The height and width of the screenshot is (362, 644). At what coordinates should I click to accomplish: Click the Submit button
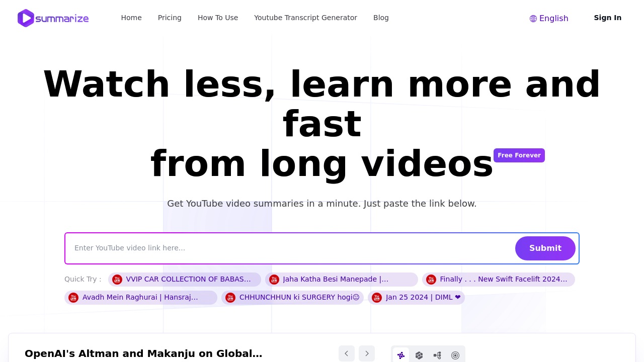pyautogui.click(x=545, y=248)
